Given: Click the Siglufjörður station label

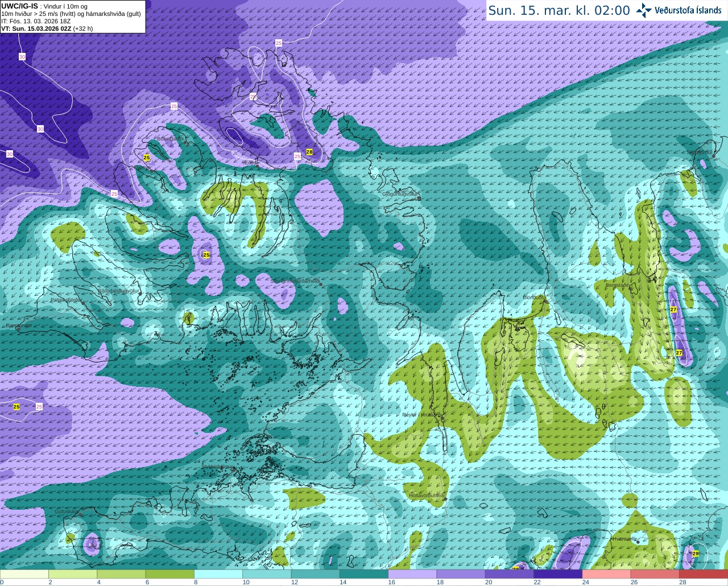Looking at the screenshot, I should click(x=699, y=152).
